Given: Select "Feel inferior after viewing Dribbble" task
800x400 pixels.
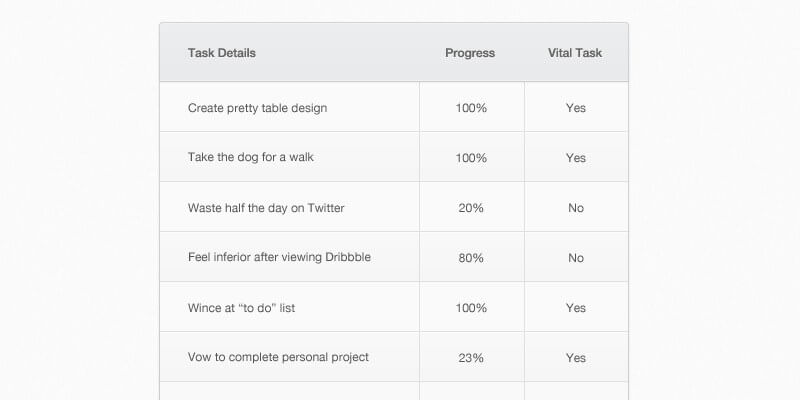Looking at the screenshot, I should (279, 258).
